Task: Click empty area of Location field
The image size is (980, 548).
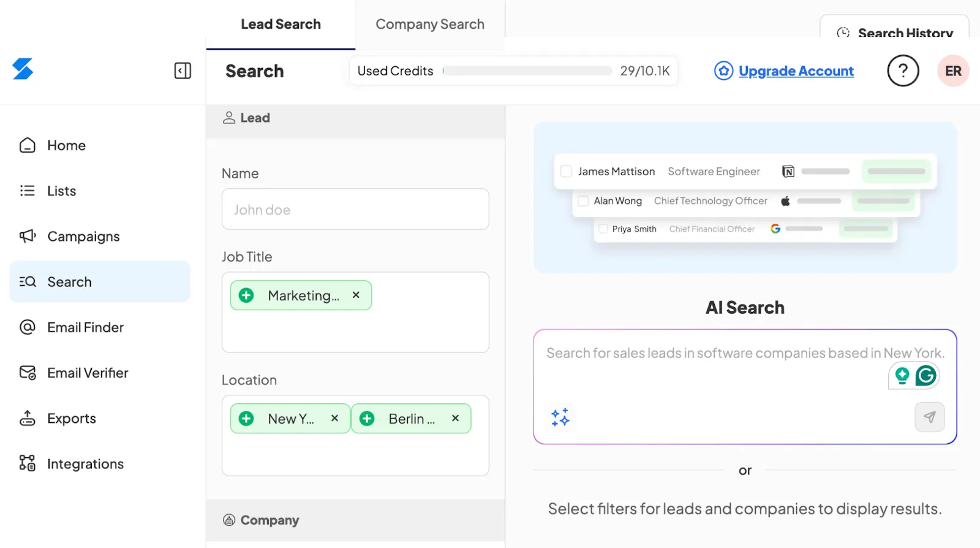Action: click(355, 454)
